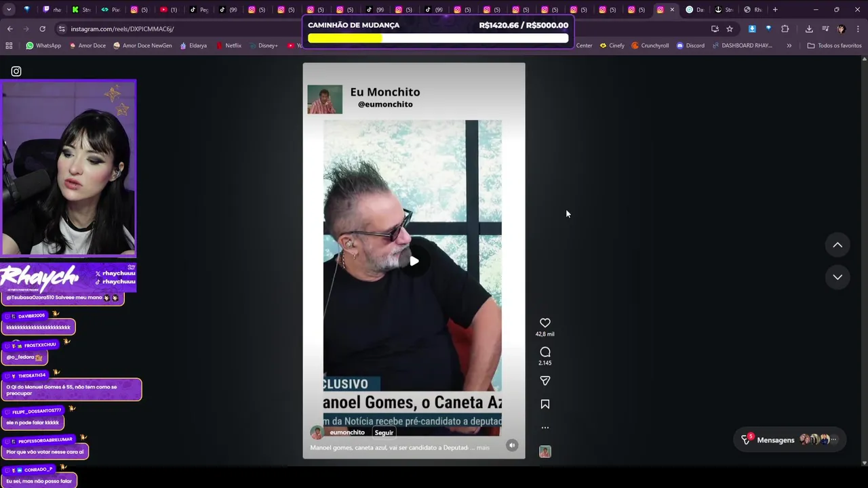The image size is (868, 488).
Task: Click chat message 'Eu sei, mas não posso falar'
Action: (x=39, y=481)
